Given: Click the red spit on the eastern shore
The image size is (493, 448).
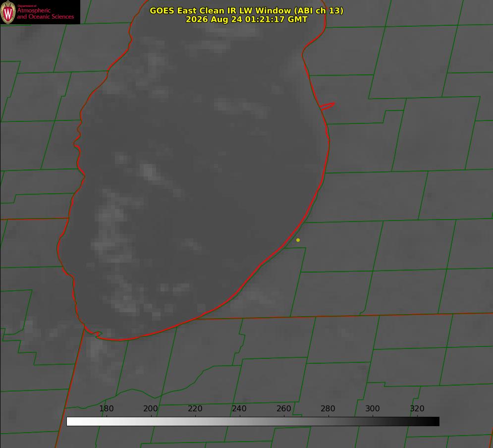Looking at the screenshot, I should point(327,106).
